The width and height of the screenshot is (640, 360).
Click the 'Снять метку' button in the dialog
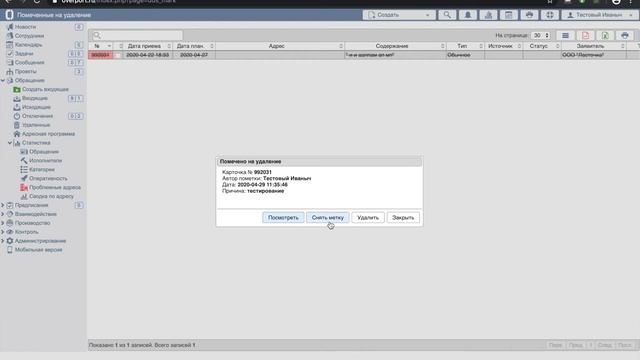328,218
